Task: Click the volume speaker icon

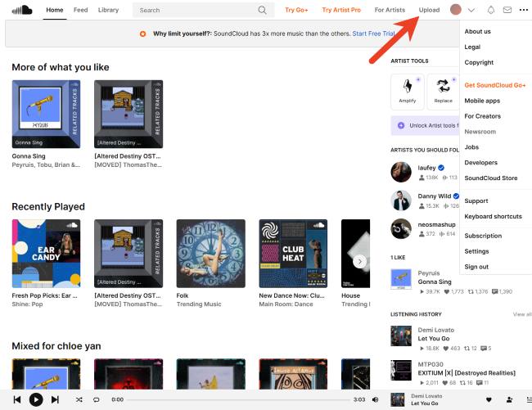Action: click(375, 399)
